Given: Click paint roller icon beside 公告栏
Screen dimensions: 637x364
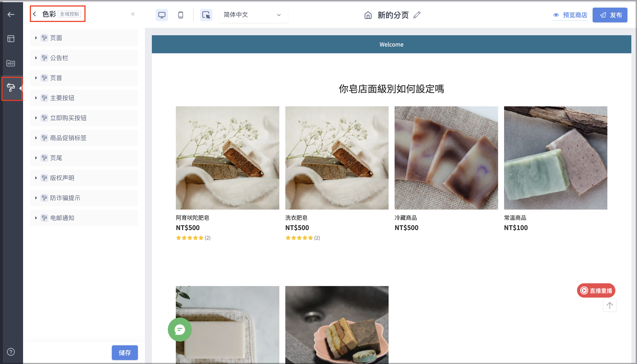Looking at the screenshot, I should pos(44,58).
